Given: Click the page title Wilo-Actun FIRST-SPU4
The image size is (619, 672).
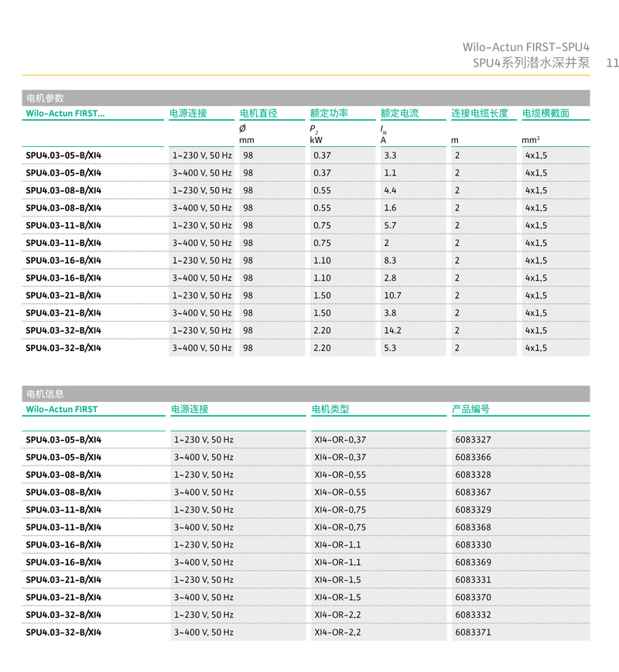Looking at the screenshot, I should click(x=525, y=47).
